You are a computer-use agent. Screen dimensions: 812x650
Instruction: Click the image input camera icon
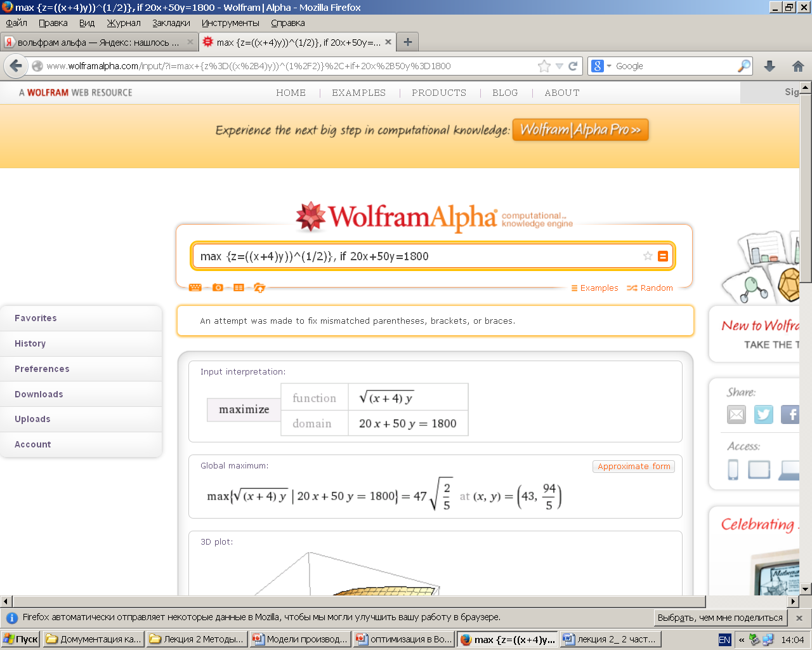point(218,288)
